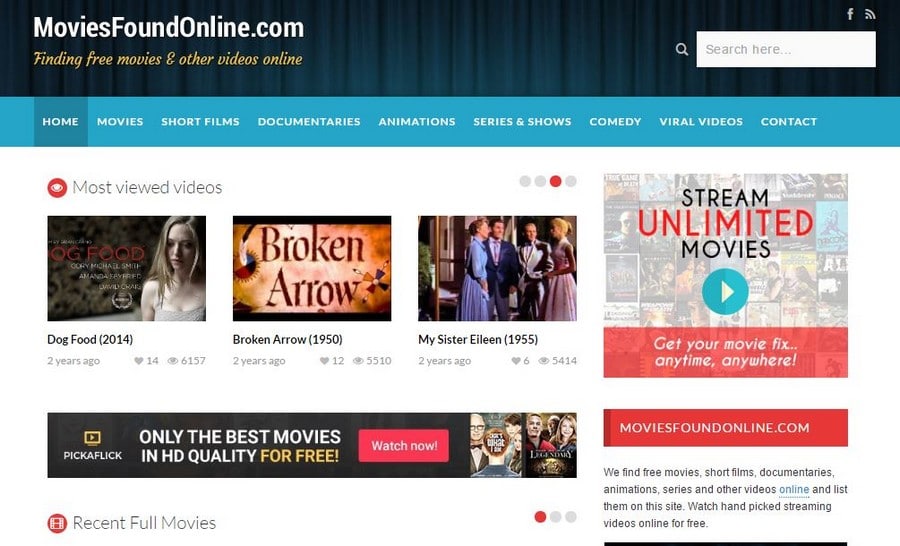This screenshot has height=546, width=900.
Task: Select second slide dot of Most viewed videos
Action: coord(540,181)
